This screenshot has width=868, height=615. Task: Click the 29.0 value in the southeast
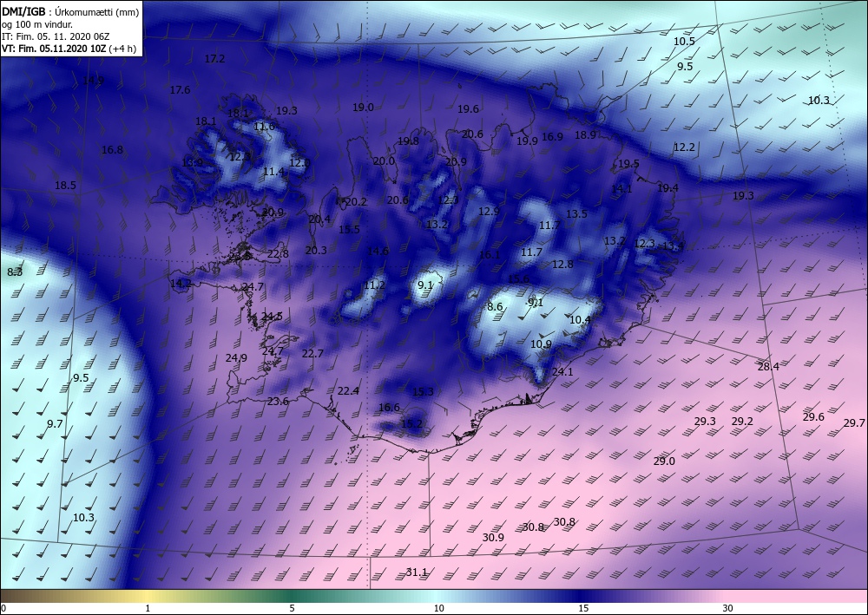tap(664, 461)
